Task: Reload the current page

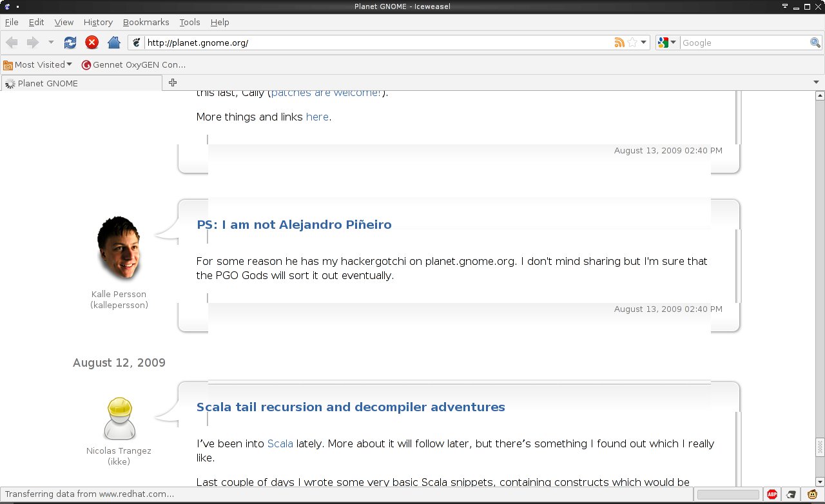Action: (x=70, y=43)
